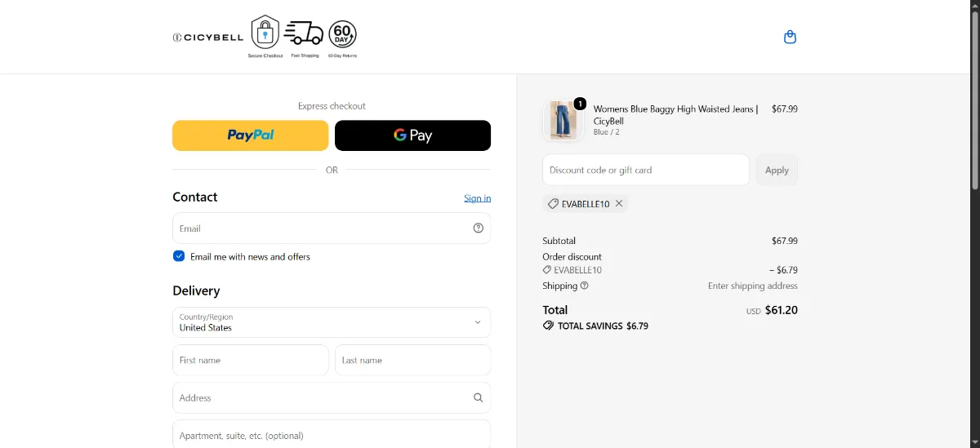This screenshot has width=980, height=448.
Task: Click the Secure Checkout padlock badge
Action: [265, 37]
